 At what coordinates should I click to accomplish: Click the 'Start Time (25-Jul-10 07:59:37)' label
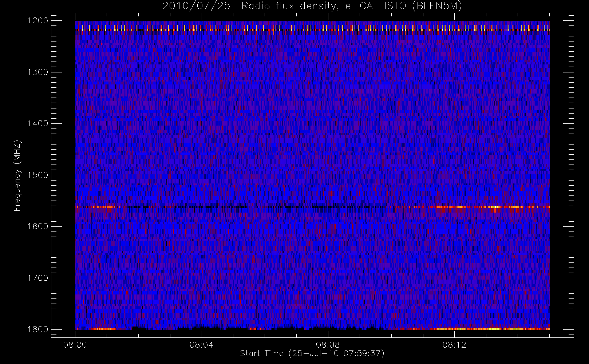pyautogui.click(x=312, y=353)
